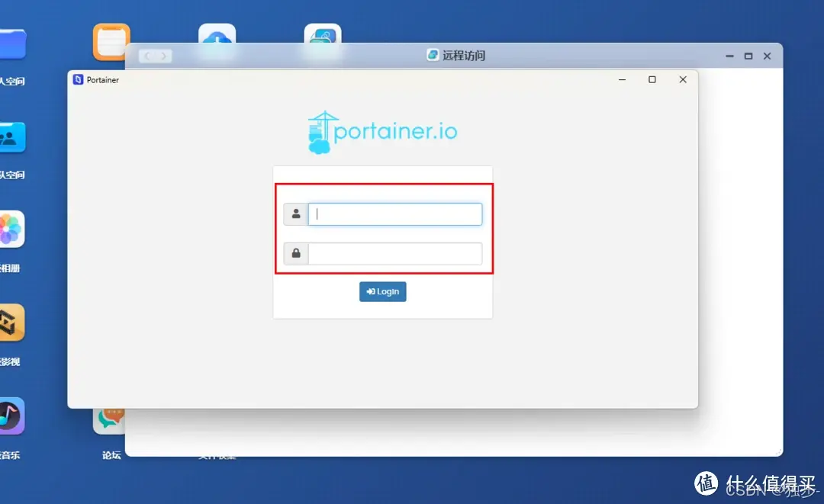The height and width of the screenshot is (504, 824).
Task: Click the lock icon beside password field
Action: pyautogui.click(x=296, y=254)
